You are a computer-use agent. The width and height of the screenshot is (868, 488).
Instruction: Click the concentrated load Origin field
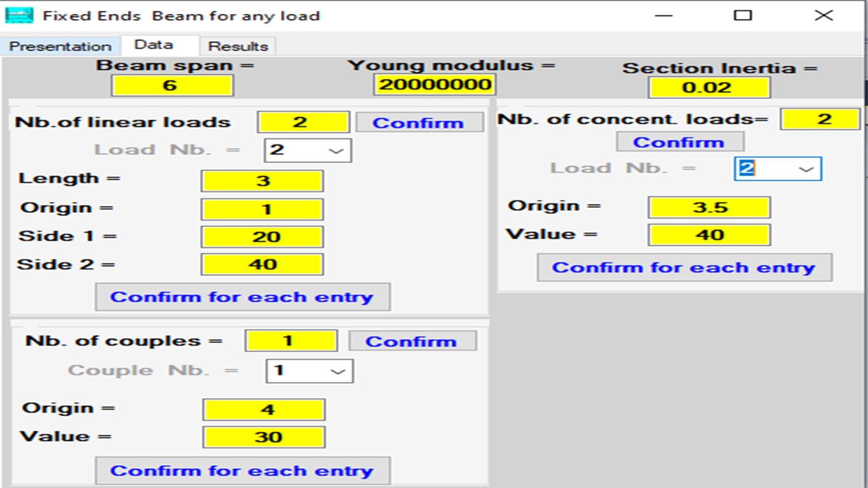pyautogui.click(x=709, y=207)
